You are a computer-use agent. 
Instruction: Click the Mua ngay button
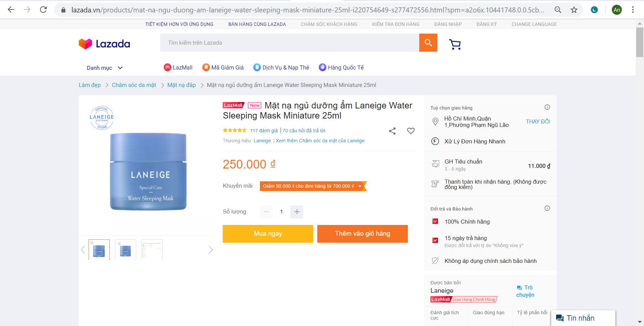pos(268,234)
